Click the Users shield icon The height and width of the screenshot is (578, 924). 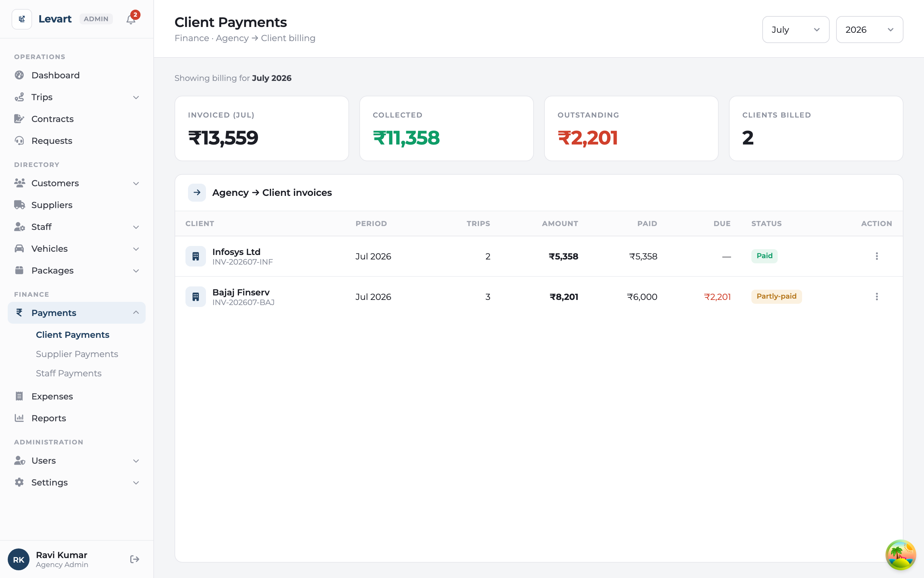[x=20, y=460]
